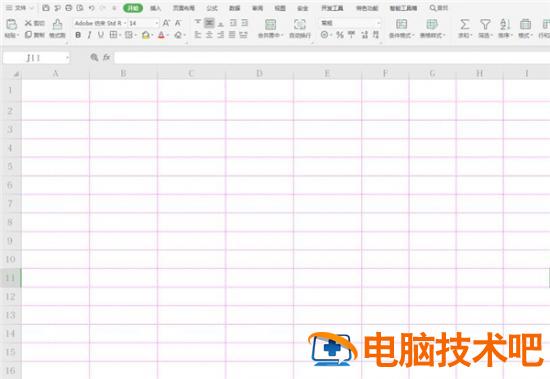Open the File (文件) menu
This screenshot has width=550, height=379.
[x=19, y=8]
